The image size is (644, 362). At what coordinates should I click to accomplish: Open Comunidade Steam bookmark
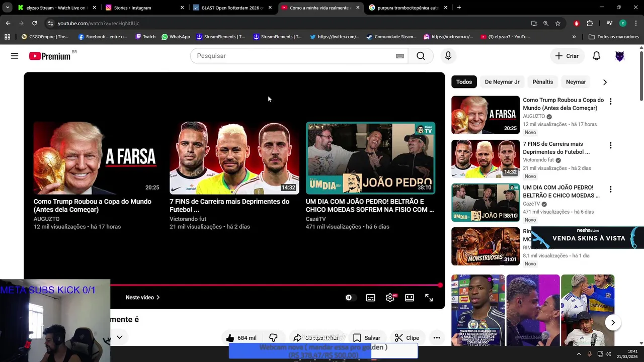pyautogui.click(x=391, y=37)
